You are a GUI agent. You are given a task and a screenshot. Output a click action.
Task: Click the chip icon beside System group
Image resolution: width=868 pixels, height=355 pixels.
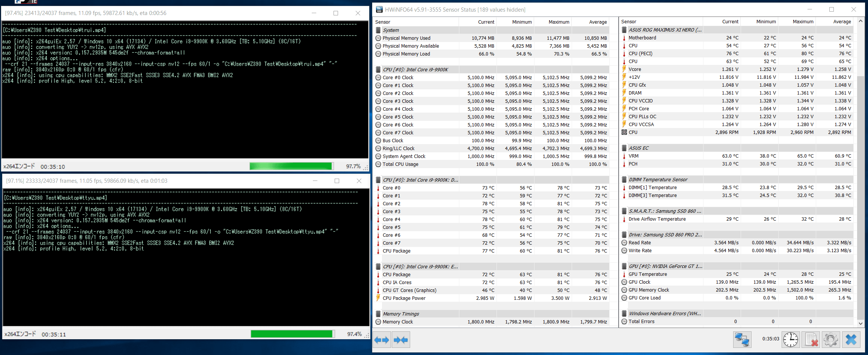click(x=378, y=30)
